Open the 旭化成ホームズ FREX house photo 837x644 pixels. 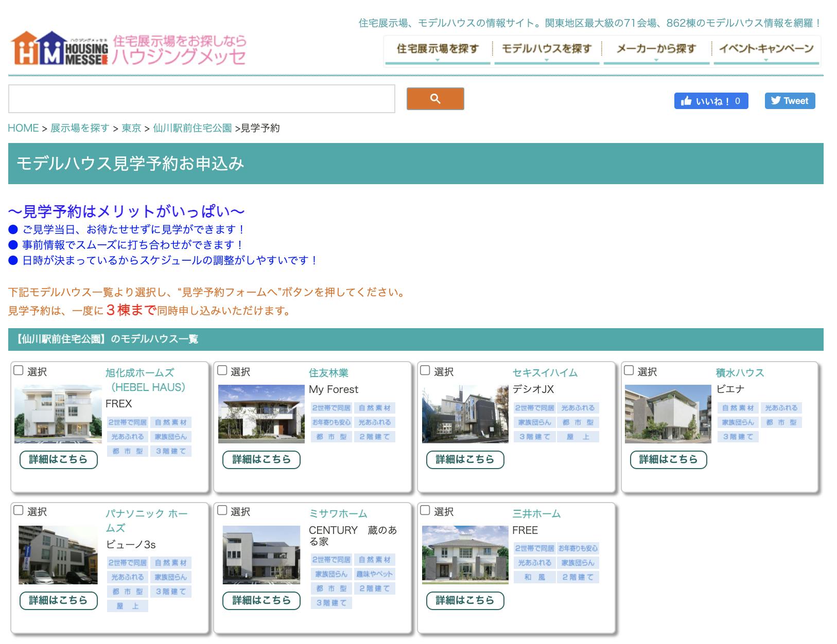(58, 414)
